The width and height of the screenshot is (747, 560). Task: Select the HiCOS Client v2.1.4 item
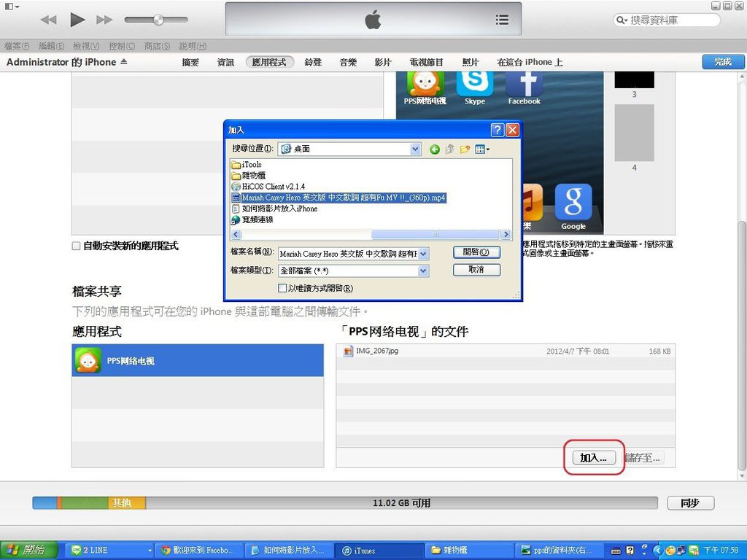click(x=268, y=186)
